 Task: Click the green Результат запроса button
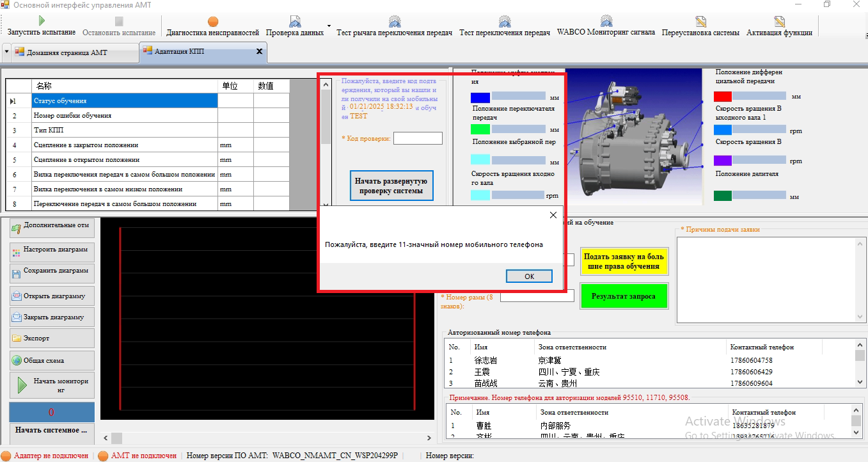click(x=624, y=296)
